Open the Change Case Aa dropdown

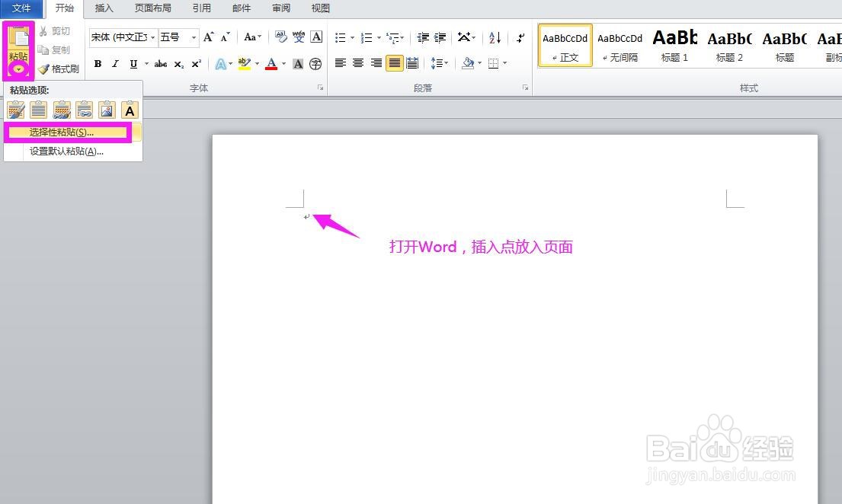tap(252, 37)
